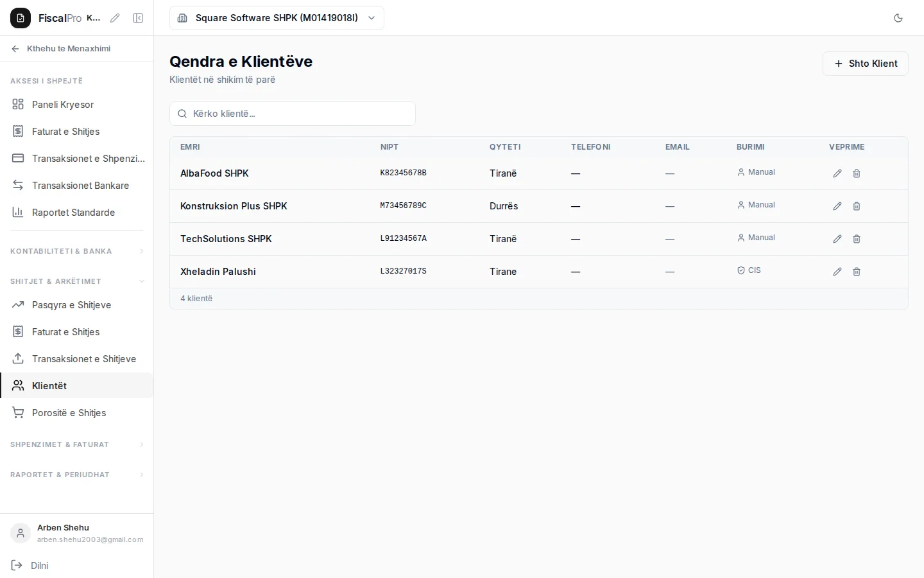Image resolution: width=924 pixels, height=578 pixels.
Task: Click the Kërko klientë search field
Action: tap(293, 114)
